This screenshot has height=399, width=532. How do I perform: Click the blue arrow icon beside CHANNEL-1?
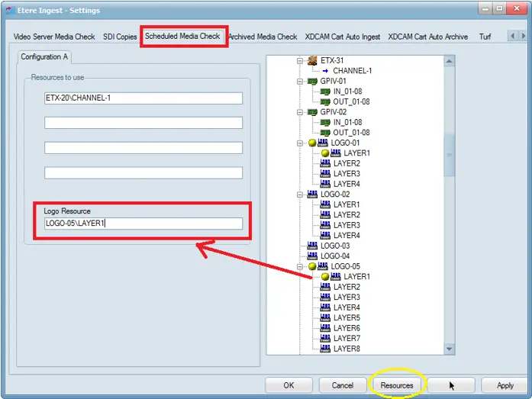click(324, 71)
